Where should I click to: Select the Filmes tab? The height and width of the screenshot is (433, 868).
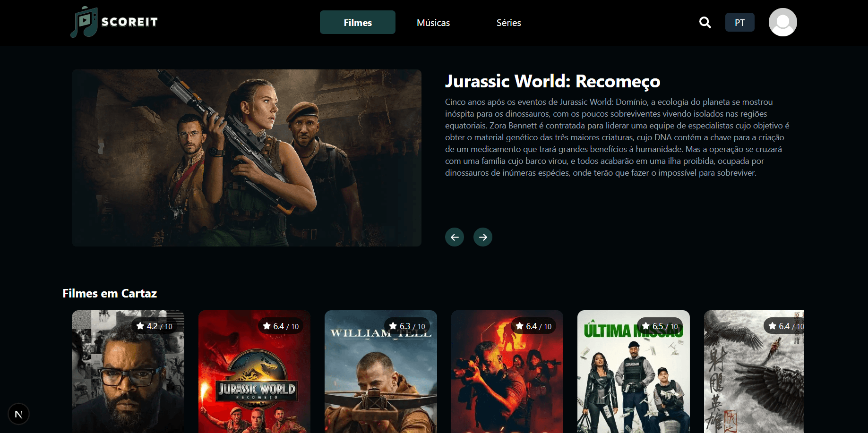coord(358,22)
